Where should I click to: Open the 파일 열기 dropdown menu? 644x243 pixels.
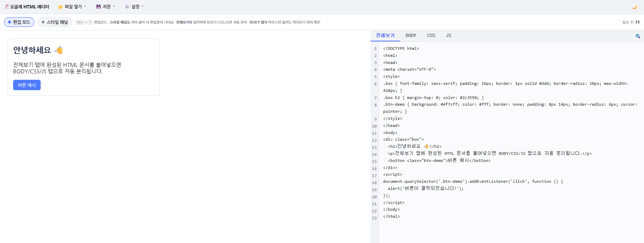click(72, 7)
